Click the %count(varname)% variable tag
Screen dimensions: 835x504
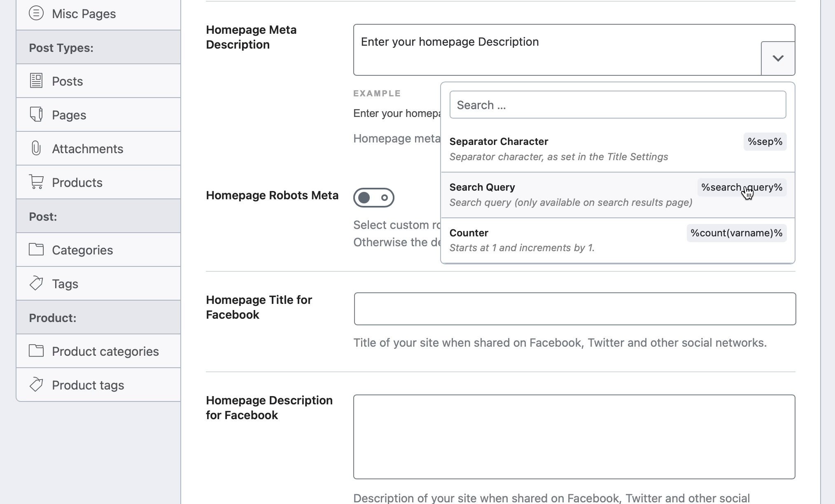point(737,233)
